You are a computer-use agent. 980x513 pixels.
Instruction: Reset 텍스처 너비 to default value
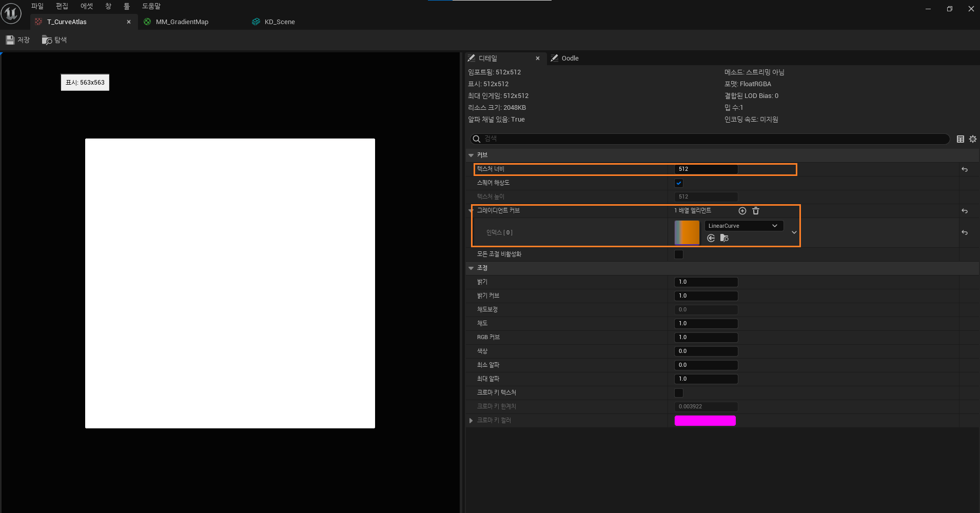click(965, 169)
